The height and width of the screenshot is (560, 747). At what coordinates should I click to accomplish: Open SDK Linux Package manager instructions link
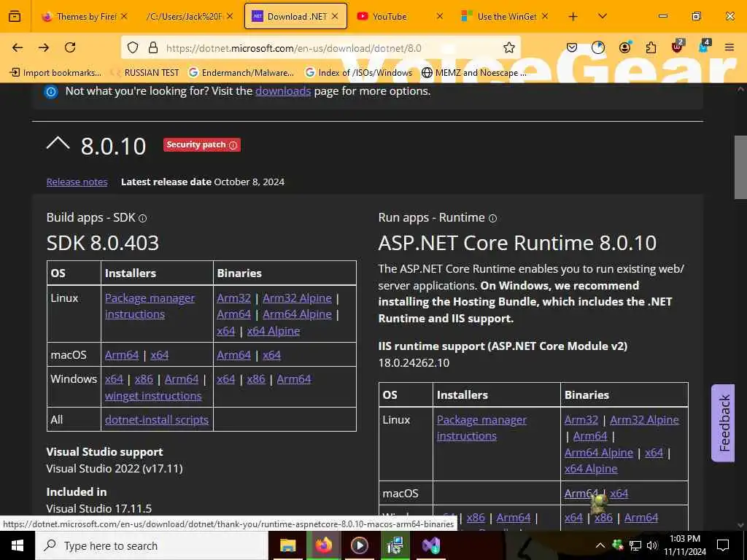coord(150,306)
